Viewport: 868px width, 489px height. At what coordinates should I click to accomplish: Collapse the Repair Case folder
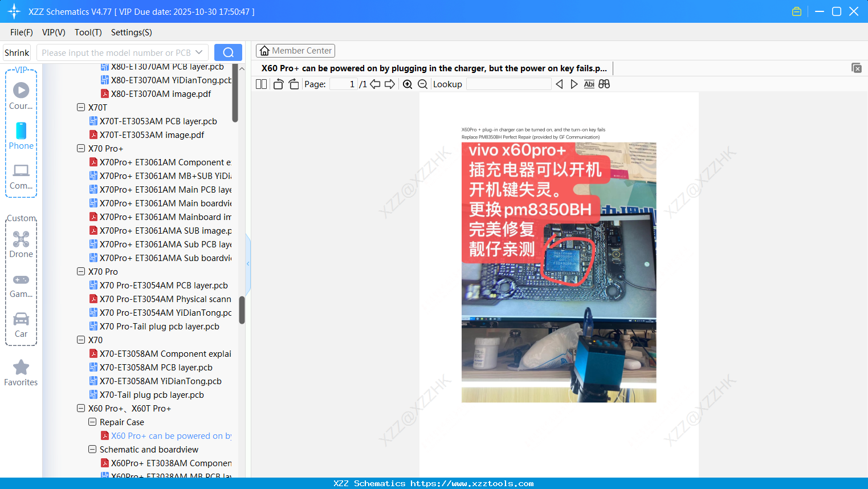click(92, 422)
